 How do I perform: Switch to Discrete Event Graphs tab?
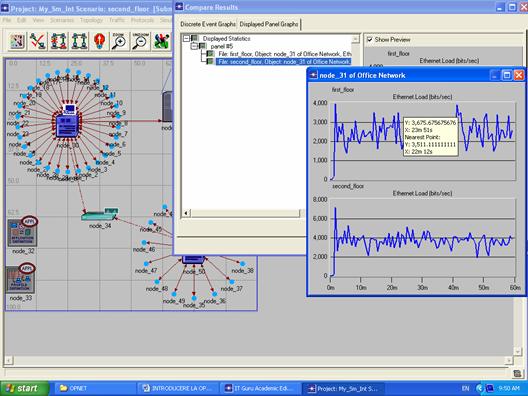tap(208, 24)
